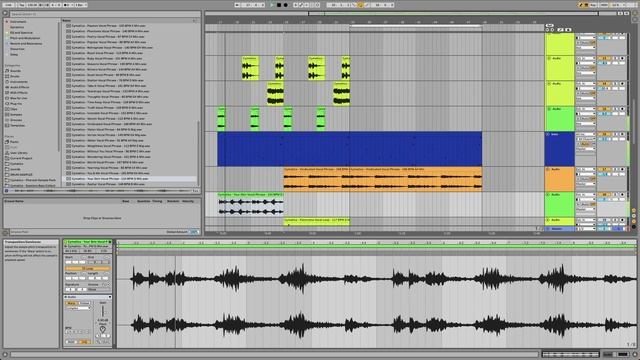Click the Set locator button above track headers
640x360 pixels.
point(549,25)
